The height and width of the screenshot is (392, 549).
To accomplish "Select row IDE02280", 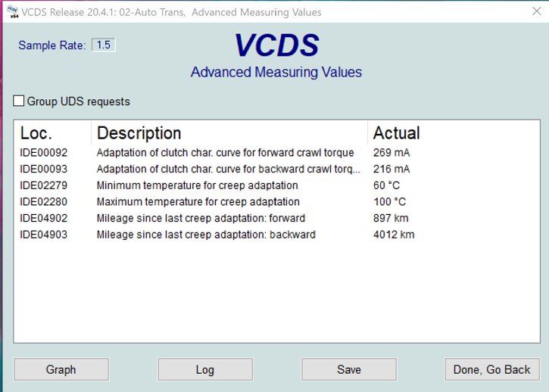I will (x=276, y=202).
